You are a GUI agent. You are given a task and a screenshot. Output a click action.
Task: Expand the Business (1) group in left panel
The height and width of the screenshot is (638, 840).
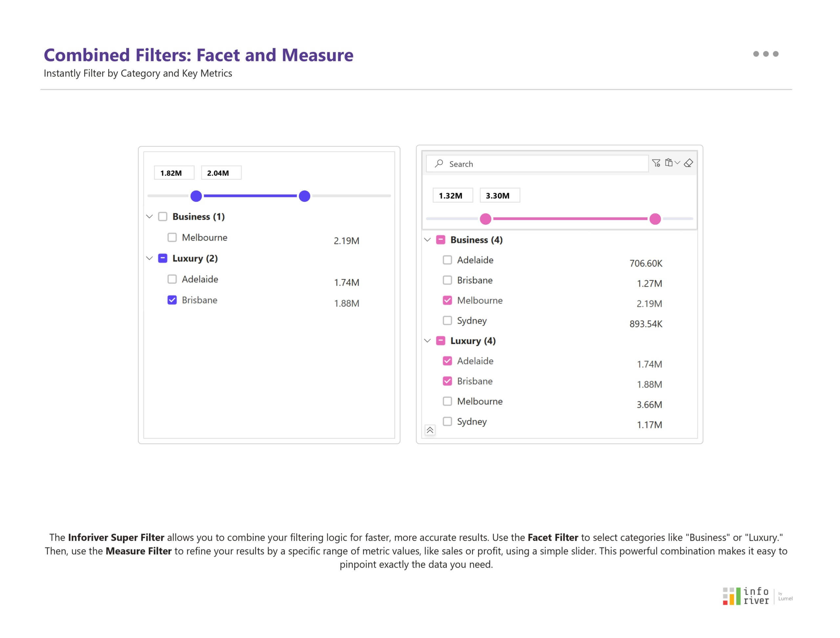coord(149,216)
